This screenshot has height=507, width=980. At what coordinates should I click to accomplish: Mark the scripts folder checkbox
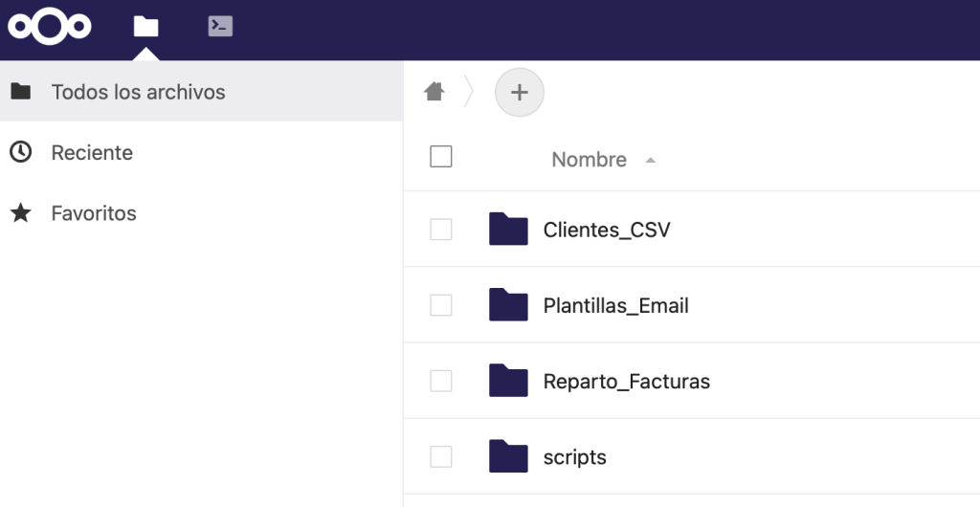tap(441, 456)
